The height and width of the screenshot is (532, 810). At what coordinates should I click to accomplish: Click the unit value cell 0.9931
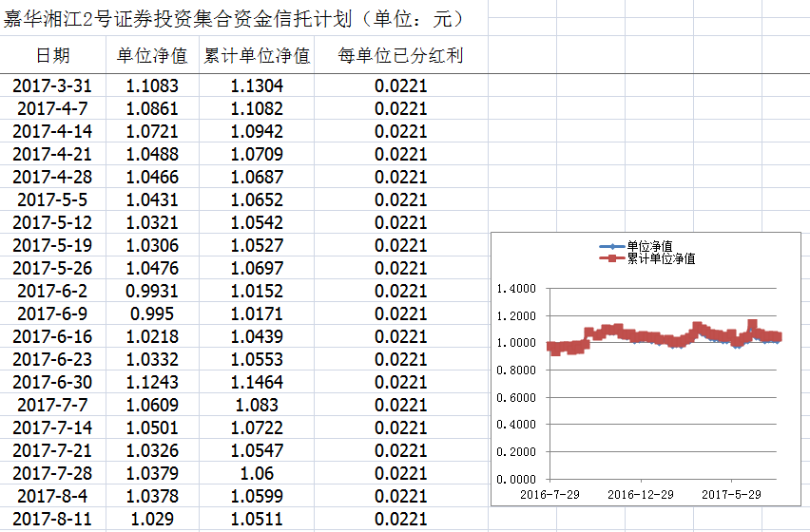tap(152, 291)
